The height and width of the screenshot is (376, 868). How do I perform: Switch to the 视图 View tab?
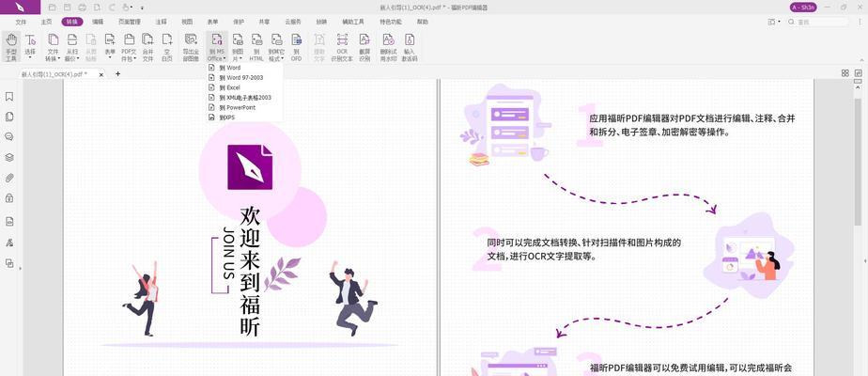pos(187,22)
